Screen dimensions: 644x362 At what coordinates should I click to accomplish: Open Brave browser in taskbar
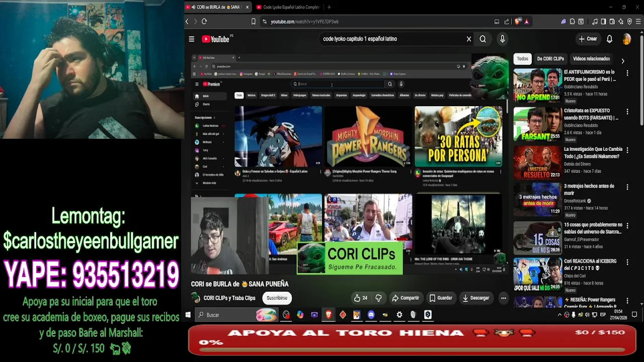pos(329,315)
